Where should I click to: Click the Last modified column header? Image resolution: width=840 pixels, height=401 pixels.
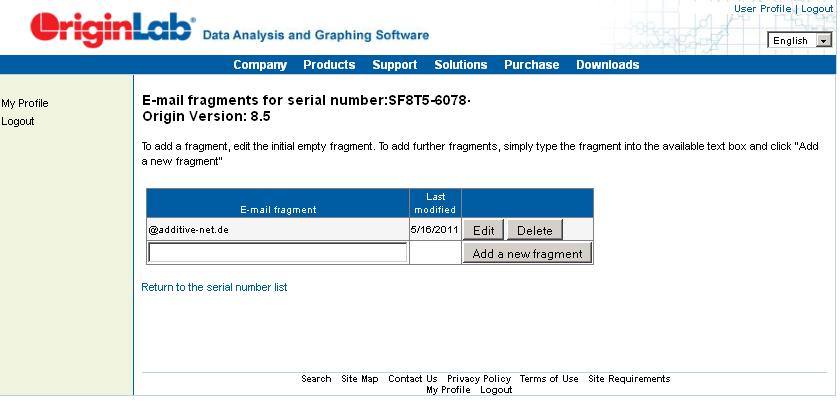435,203
